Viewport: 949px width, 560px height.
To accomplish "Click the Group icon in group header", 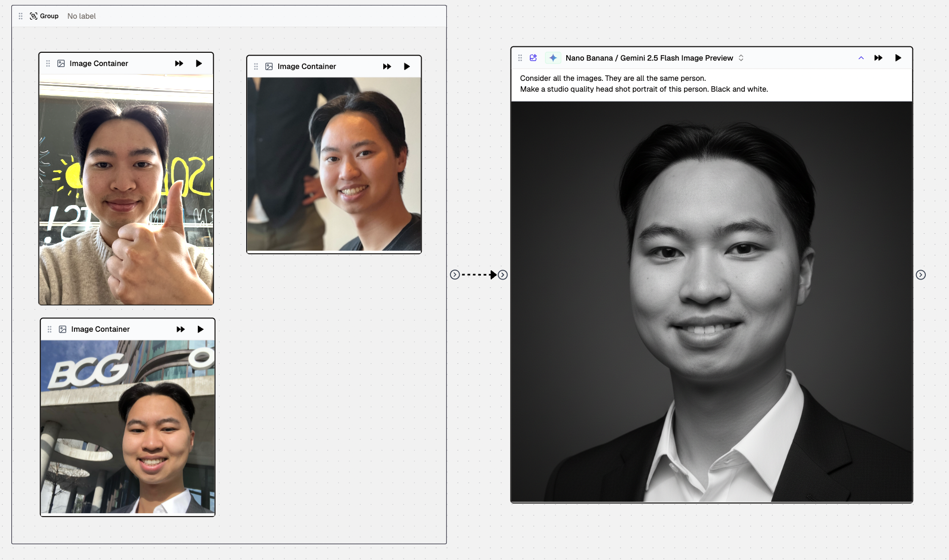I will (34, 16).
